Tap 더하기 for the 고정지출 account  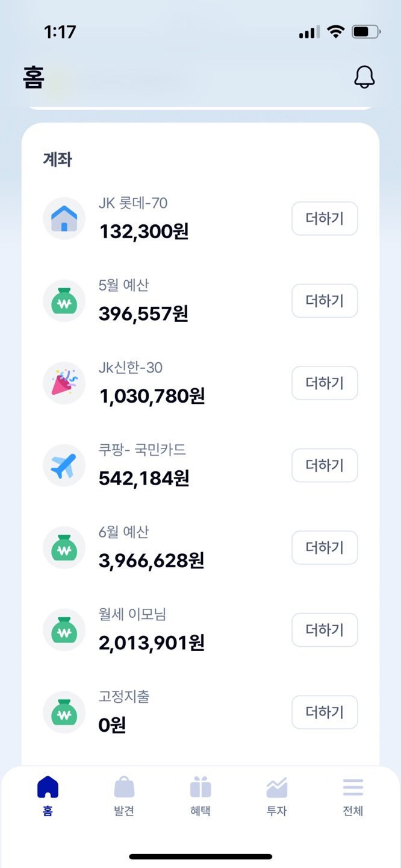click(x=325, y=712)
